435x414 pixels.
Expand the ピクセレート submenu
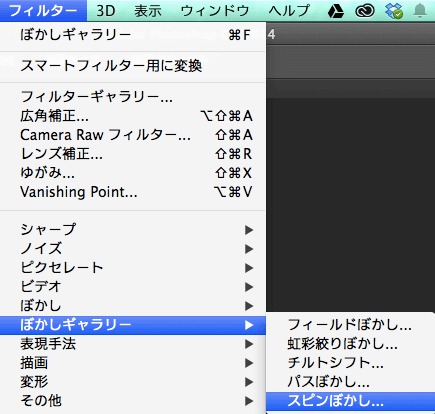[133, 268]
